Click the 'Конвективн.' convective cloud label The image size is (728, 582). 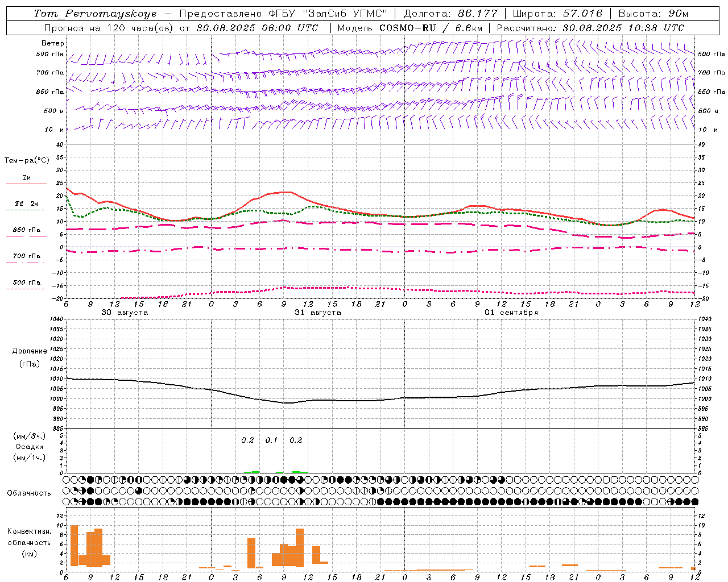pyautogui.click(x=29, y=531)
